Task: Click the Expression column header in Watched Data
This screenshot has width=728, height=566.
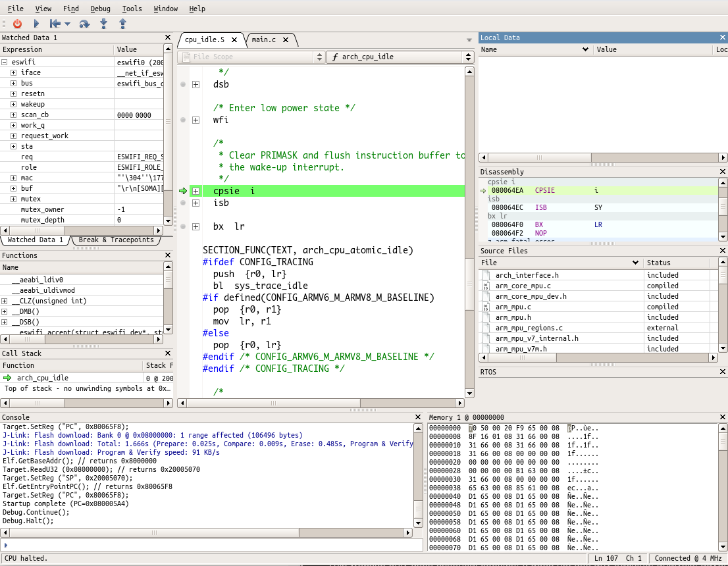Action: 57,49
